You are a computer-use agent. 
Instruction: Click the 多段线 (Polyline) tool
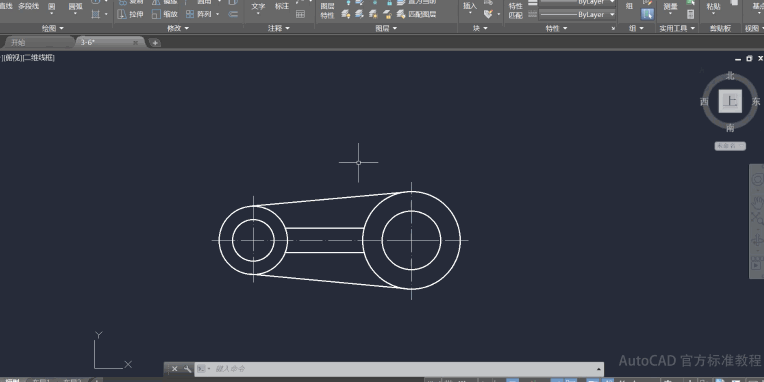pos(29,6)
